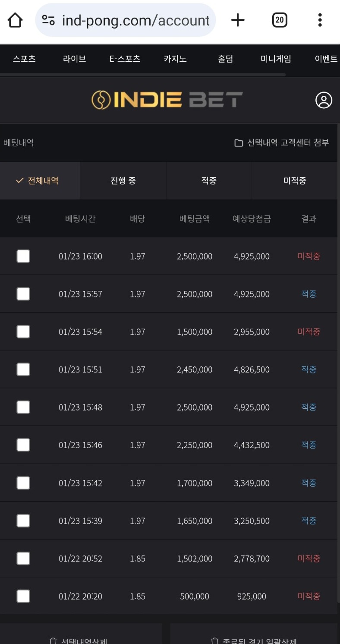Open a new browser tab

pos(238,20)
